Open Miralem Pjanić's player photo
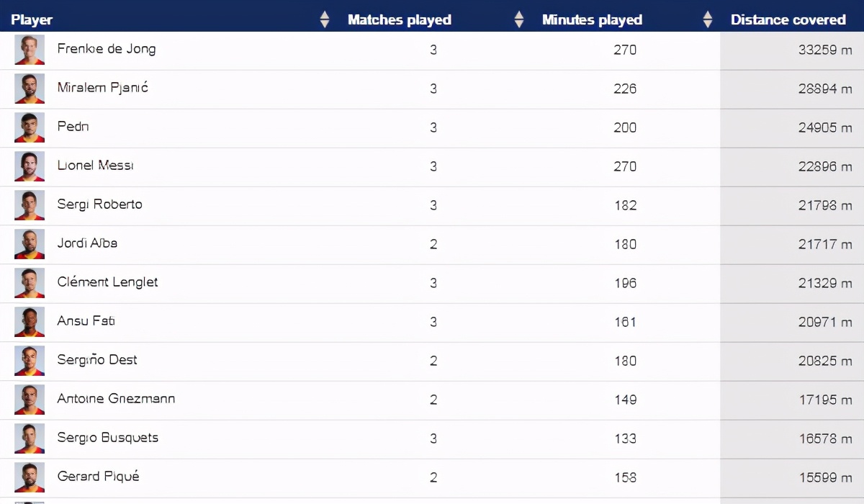The height and width of the screenshot is (504, 864). (x=30, y=89)
